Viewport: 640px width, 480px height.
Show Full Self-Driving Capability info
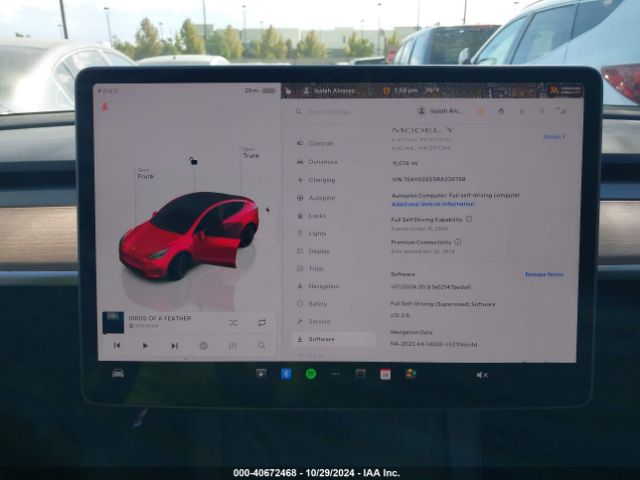(x=469, y=218)
